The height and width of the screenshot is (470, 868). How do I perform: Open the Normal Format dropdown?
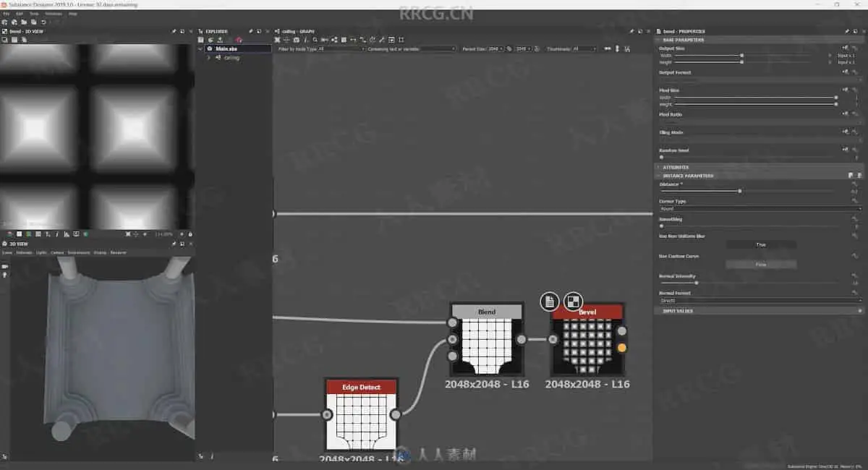pyautogui.click(x=760, y=300)
